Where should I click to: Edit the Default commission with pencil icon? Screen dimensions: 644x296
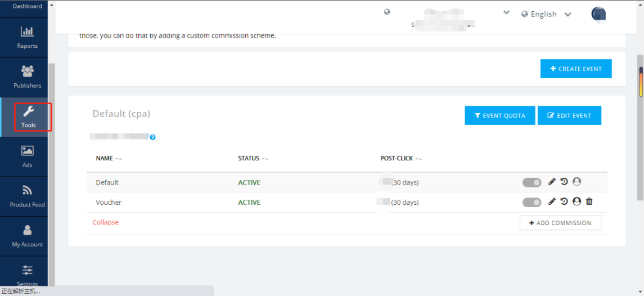[x=552, y=181]
